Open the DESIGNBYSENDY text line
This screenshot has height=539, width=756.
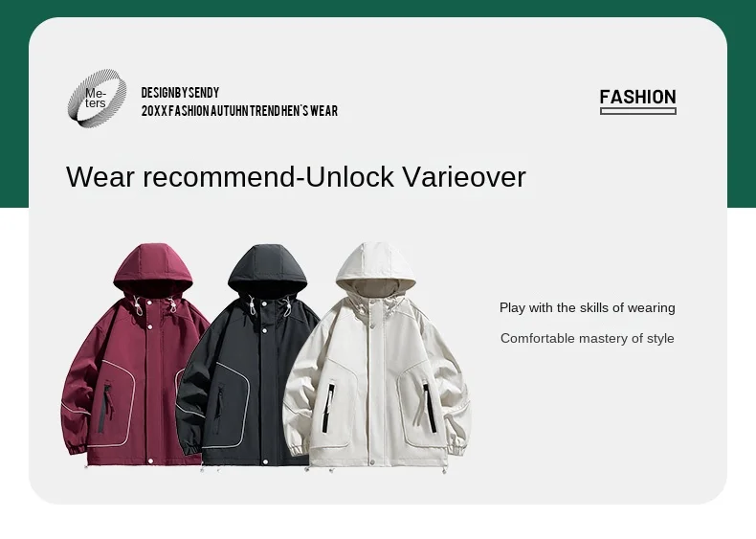pos(180,93)
